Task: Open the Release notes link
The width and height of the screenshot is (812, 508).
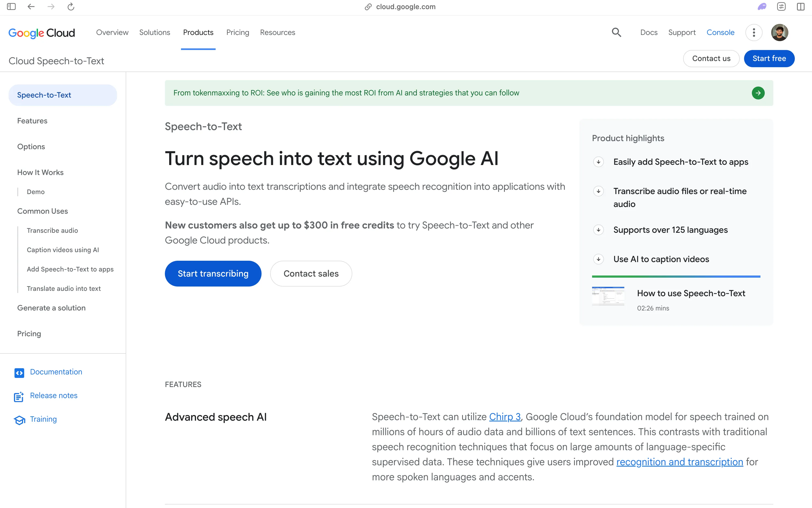Action: [54, 395]
